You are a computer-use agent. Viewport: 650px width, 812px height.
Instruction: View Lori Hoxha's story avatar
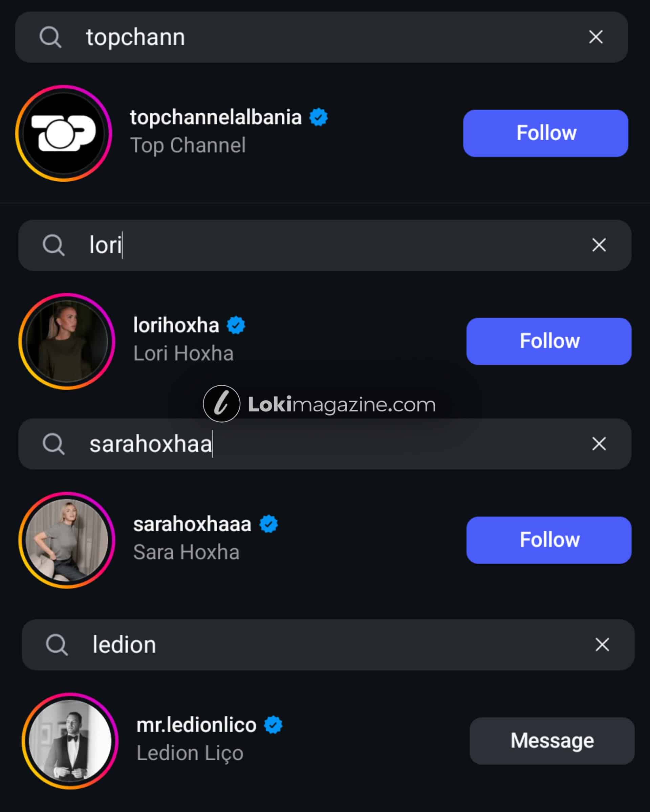[x=67, y=341]
